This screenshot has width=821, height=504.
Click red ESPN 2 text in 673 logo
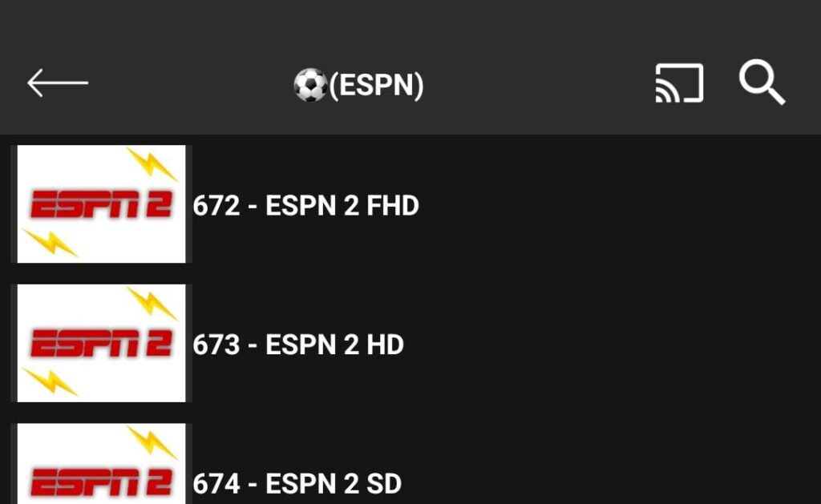point(100,345)
